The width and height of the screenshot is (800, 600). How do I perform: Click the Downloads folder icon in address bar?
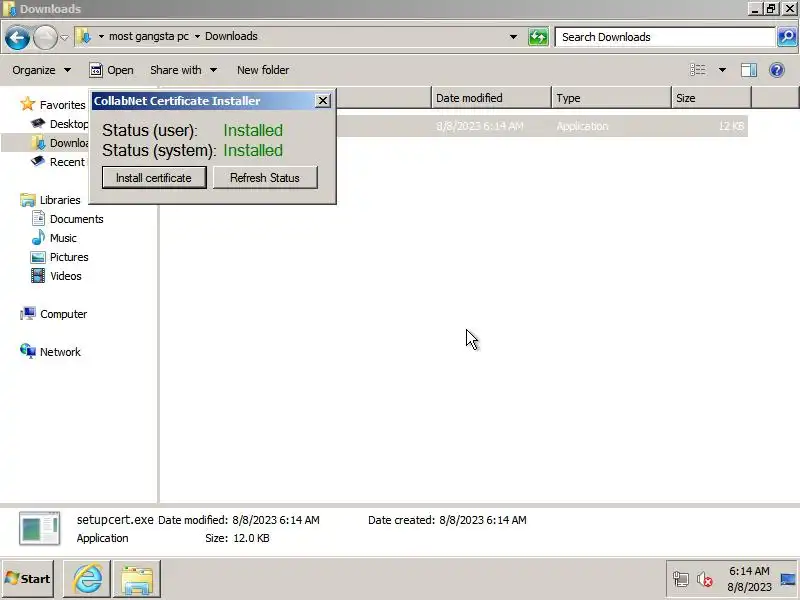[x=84, y=36]
